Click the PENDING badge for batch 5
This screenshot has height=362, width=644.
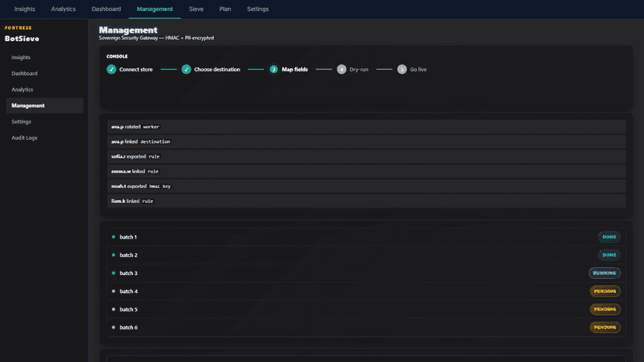pyautogui.click(x=605, y=309)
